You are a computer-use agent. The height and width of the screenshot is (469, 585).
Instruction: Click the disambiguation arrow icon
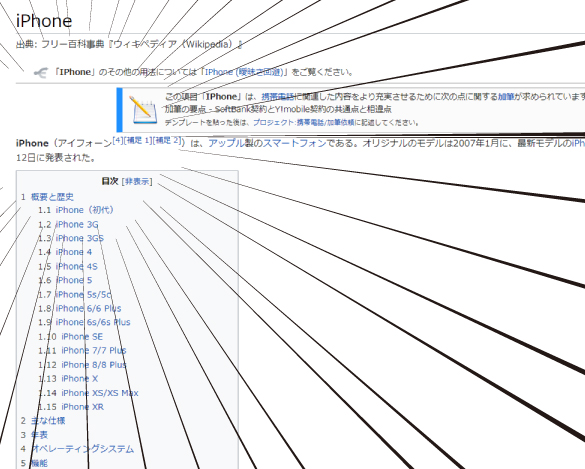point(41,72)
